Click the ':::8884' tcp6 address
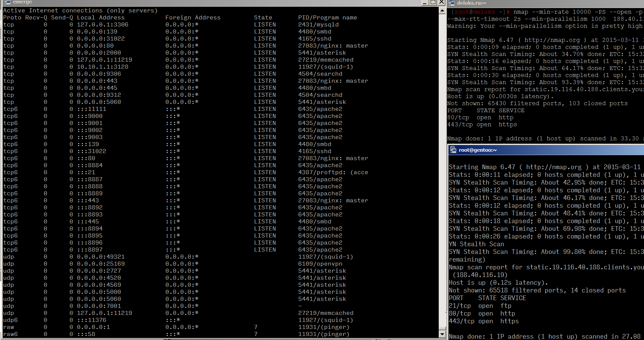 [90, 165]
